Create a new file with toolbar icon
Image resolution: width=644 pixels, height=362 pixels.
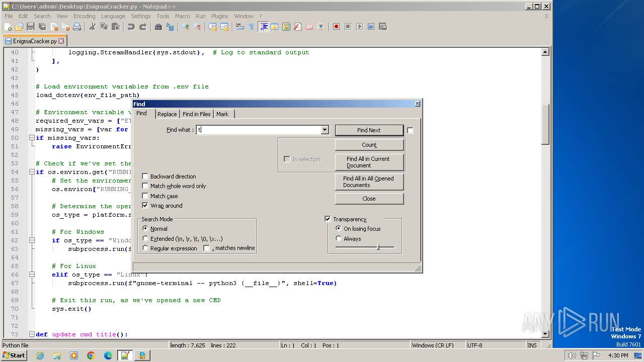(x=8, y=27)
